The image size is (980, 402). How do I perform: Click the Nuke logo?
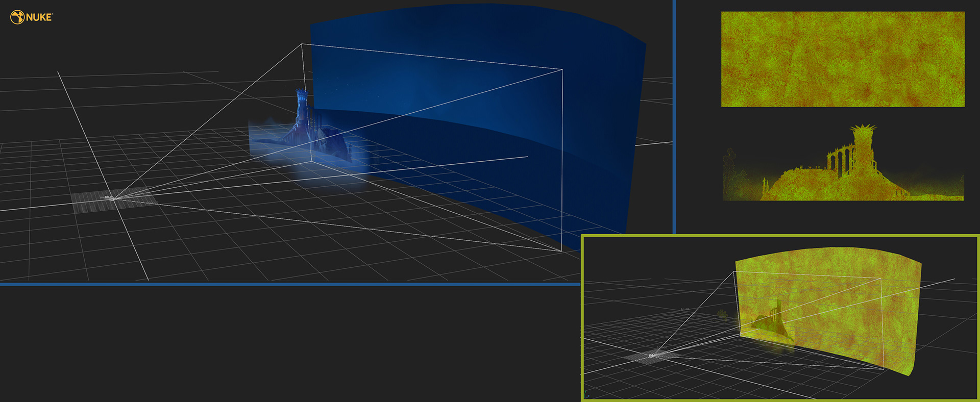tap(31, 17)
